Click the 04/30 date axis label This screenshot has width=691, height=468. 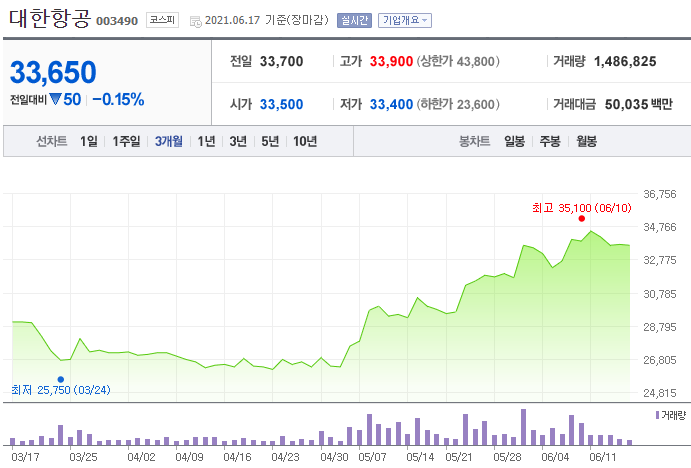(x=334, y=457)
